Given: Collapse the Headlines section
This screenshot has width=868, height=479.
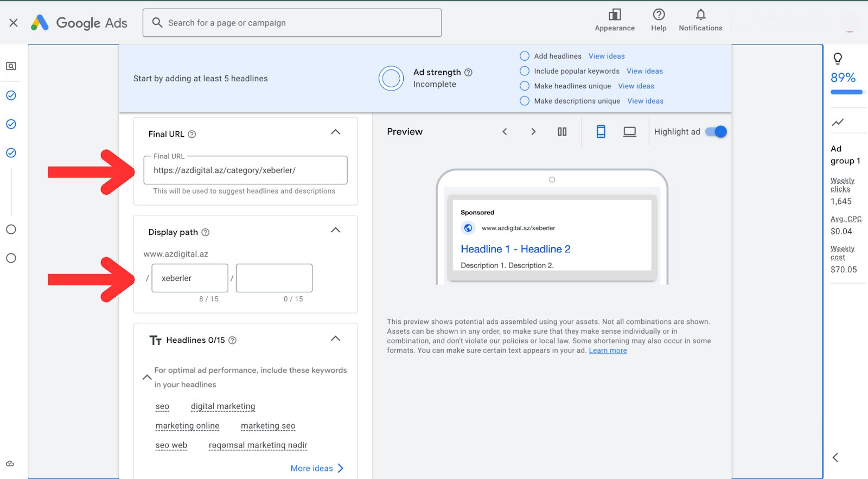Looking at the screenshot, I should 336,339.
